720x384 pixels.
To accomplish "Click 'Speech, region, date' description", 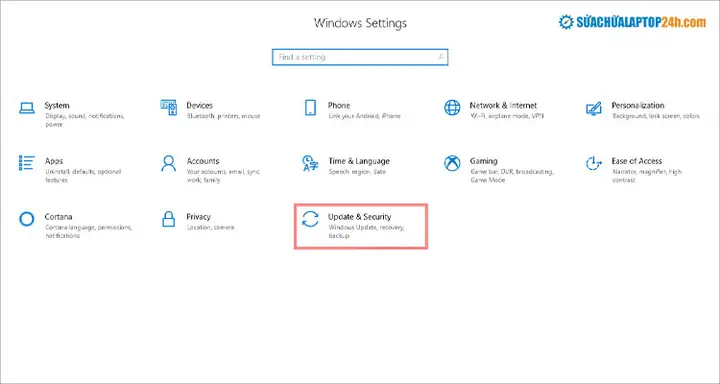I will [357, 172].
